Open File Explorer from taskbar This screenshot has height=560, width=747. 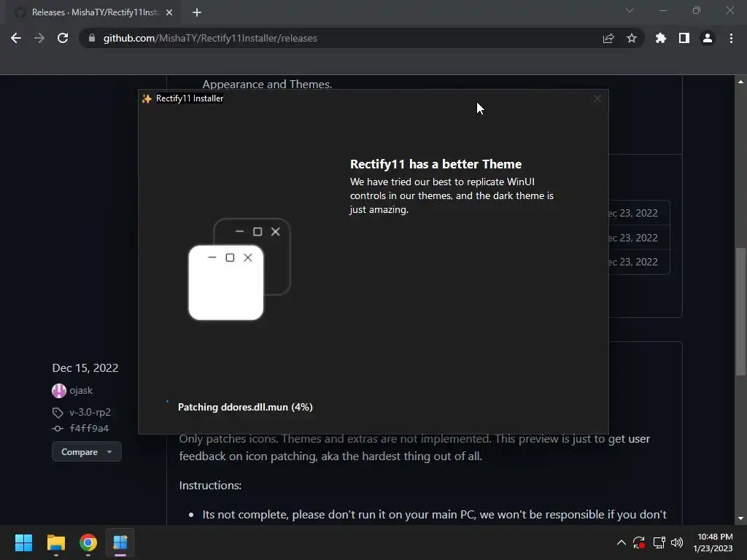(x=55, y=542)
